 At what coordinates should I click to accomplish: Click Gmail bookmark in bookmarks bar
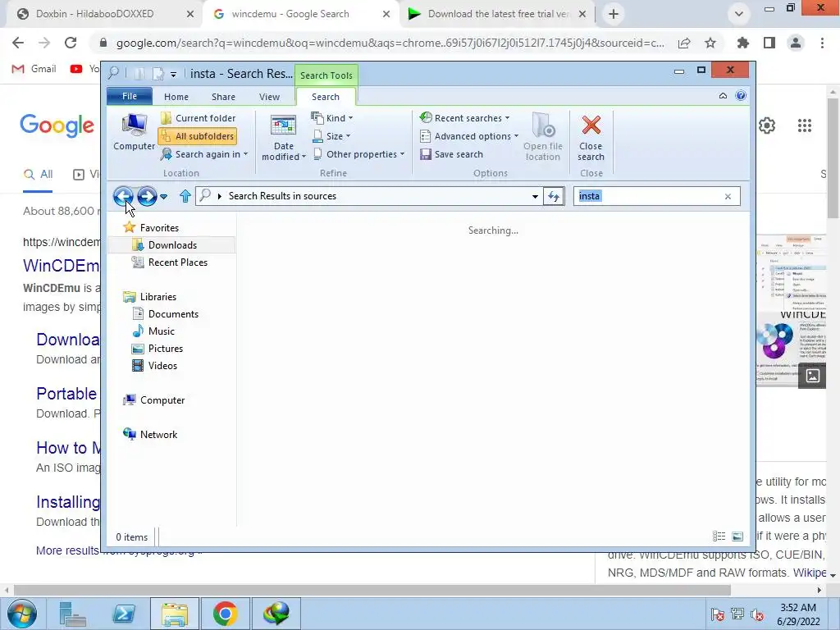tap(34, 69)
